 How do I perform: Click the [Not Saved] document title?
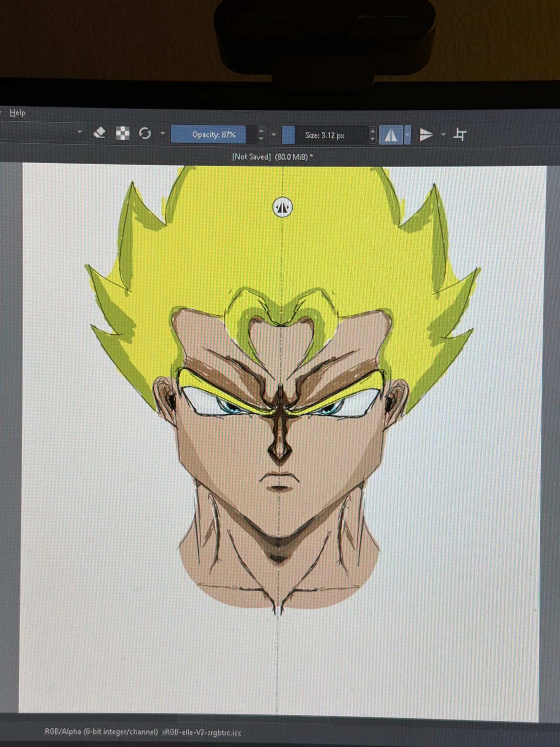point(251,157)
